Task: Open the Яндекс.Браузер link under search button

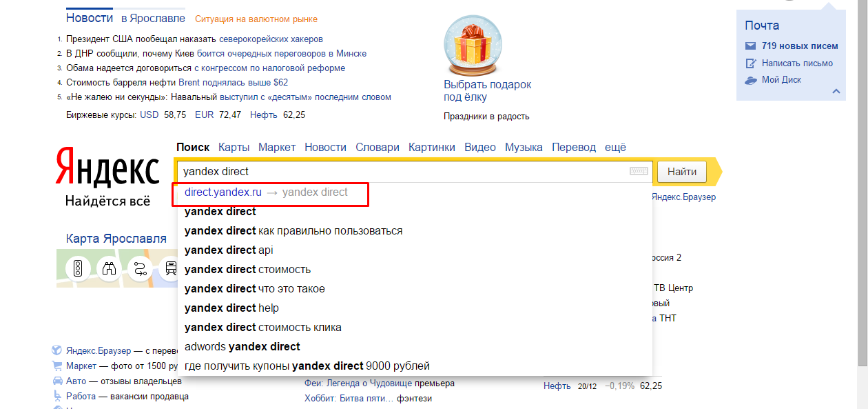Action: (683, 197)
